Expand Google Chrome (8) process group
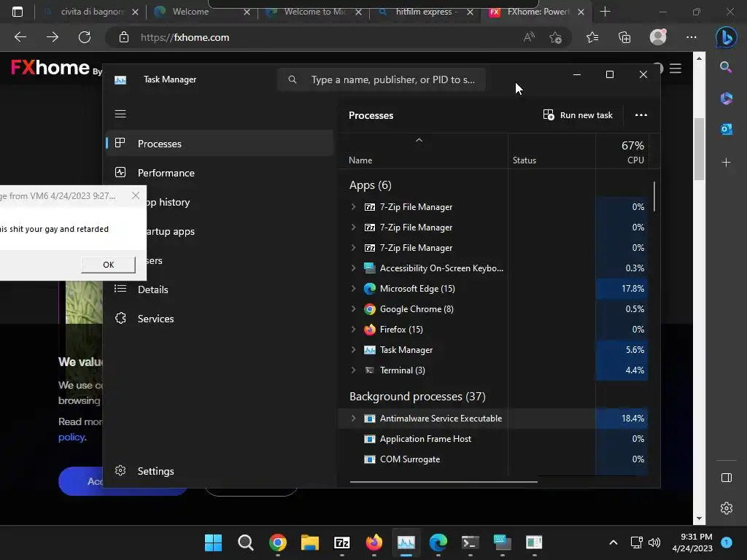 coord(353,309)
